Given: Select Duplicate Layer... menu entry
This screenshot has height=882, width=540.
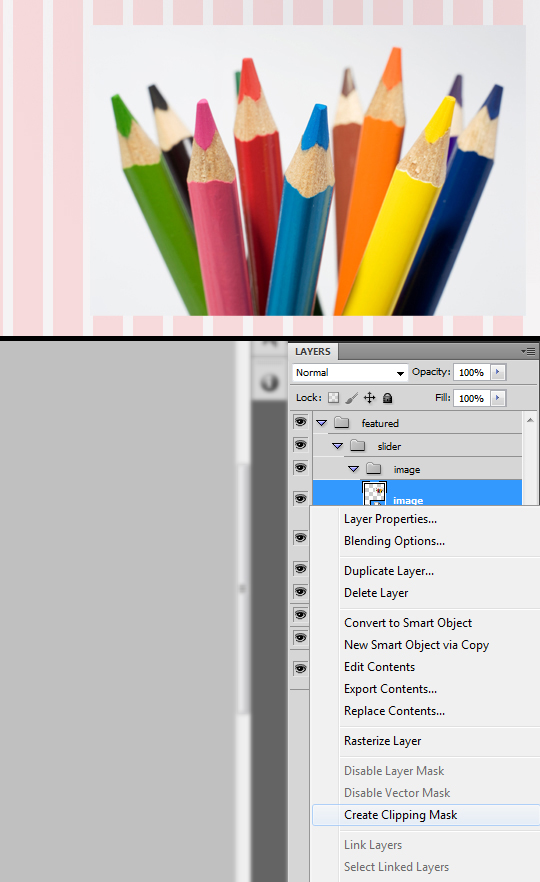Looking at the screenshot, I should tap(389, 571).
